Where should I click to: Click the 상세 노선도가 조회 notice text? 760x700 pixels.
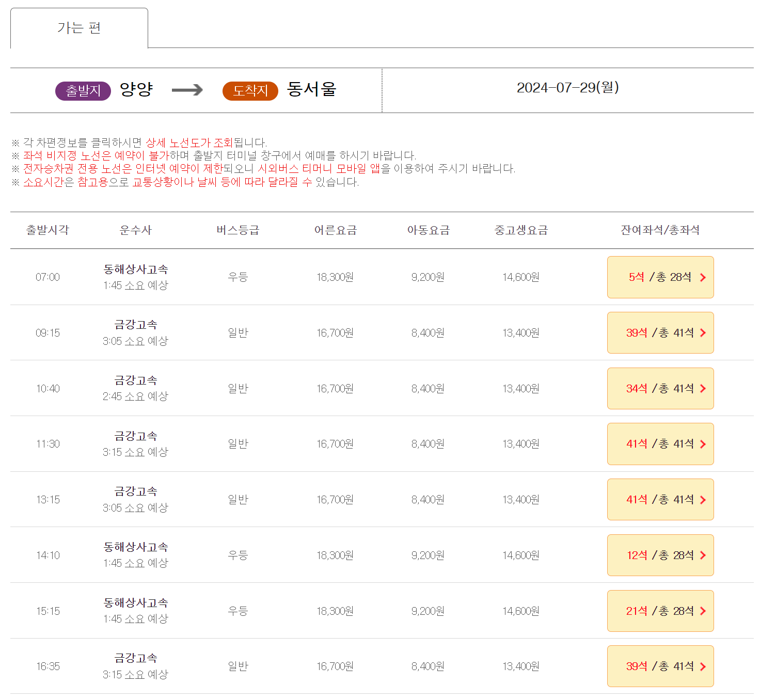coord(189,143)
